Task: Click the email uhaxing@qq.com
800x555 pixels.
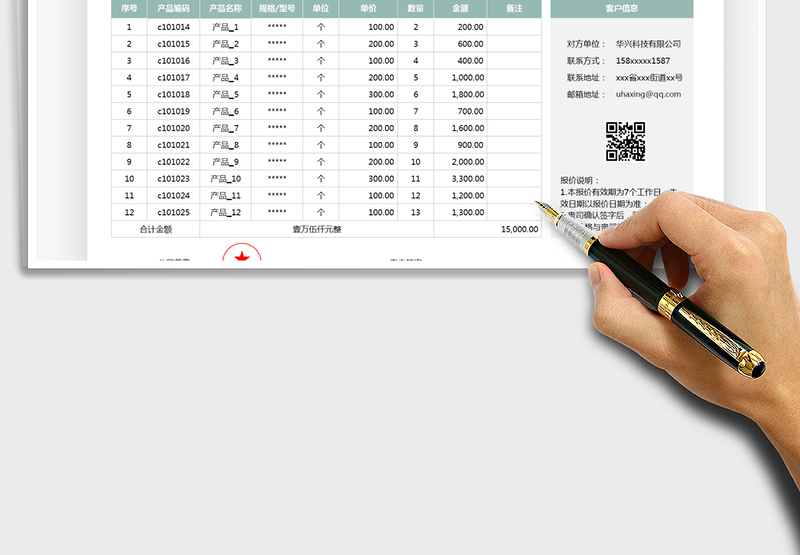Action: [647, 94]
